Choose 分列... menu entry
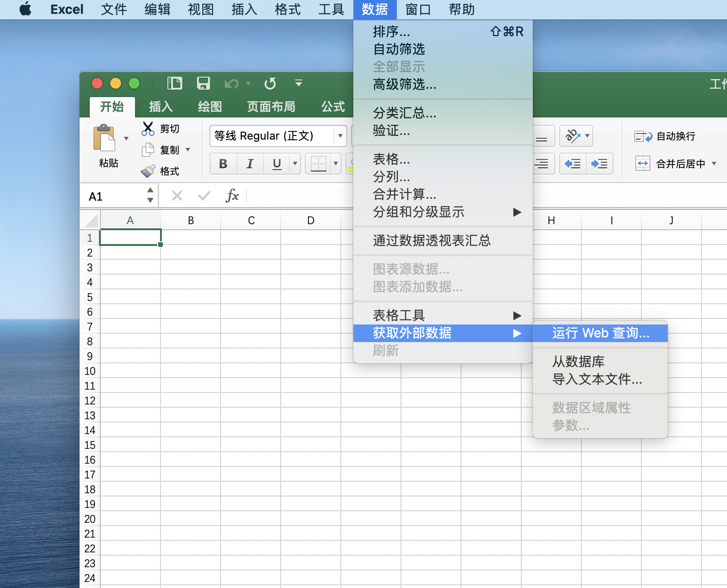 443,177
